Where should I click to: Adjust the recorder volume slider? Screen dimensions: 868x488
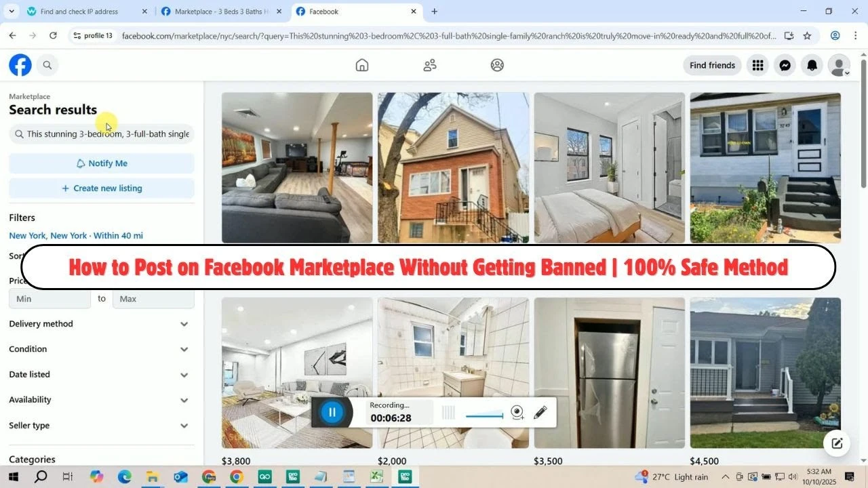(x=484, y=416)
